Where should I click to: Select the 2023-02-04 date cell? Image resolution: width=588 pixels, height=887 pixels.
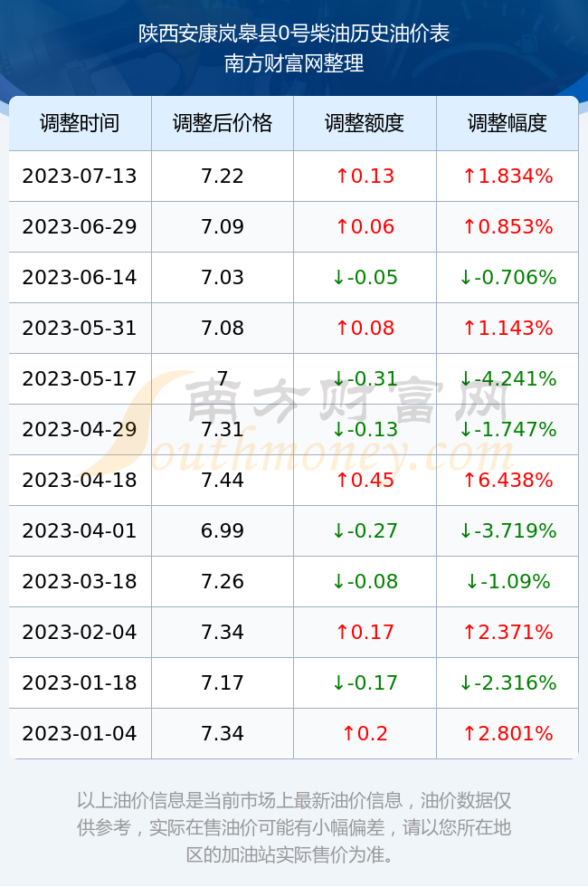click(80, 632)
